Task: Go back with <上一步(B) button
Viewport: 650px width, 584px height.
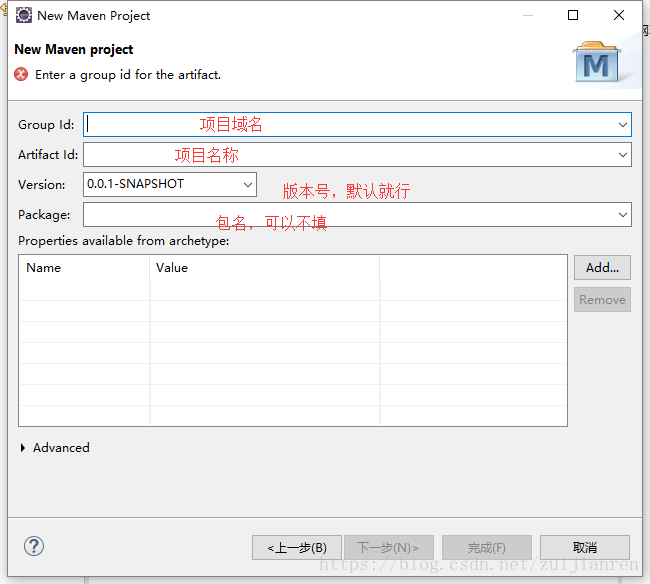Action: 297,548
